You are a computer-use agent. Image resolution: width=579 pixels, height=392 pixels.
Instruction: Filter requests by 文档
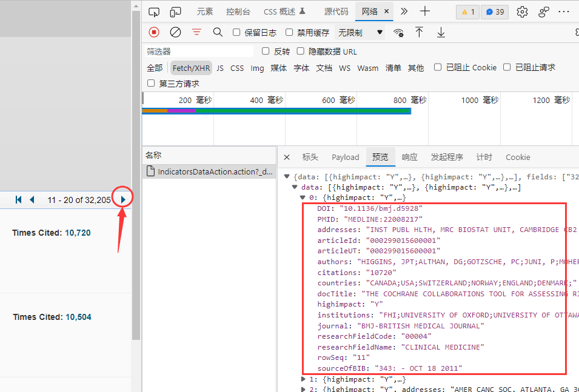[324, 68]
